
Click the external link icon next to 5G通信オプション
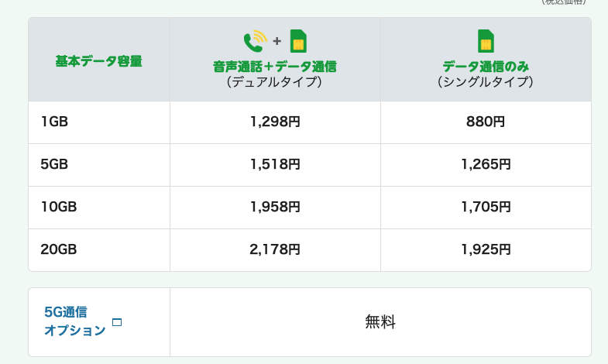[117, 322]
